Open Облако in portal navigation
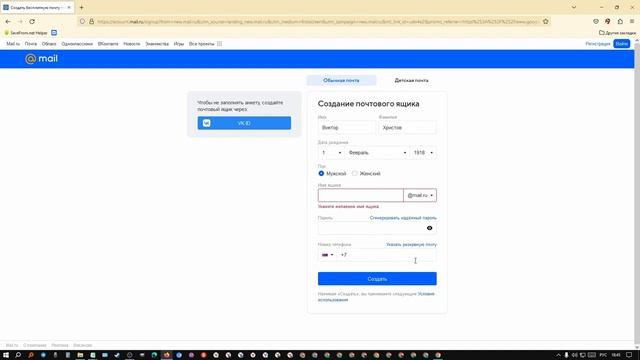 coord(49,44)
